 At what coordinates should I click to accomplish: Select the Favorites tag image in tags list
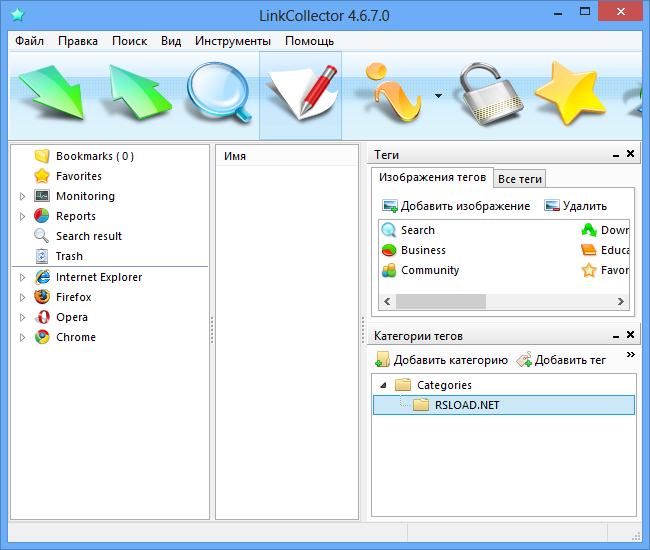click(605, 270)
